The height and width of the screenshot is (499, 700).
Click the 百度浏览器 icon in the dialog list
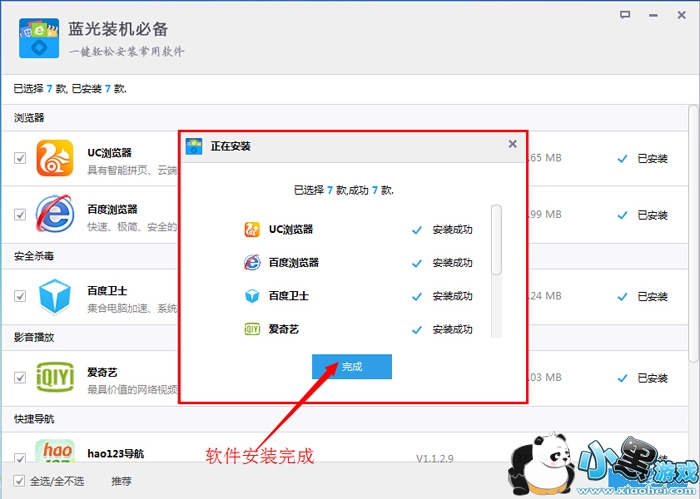point(252,262)
